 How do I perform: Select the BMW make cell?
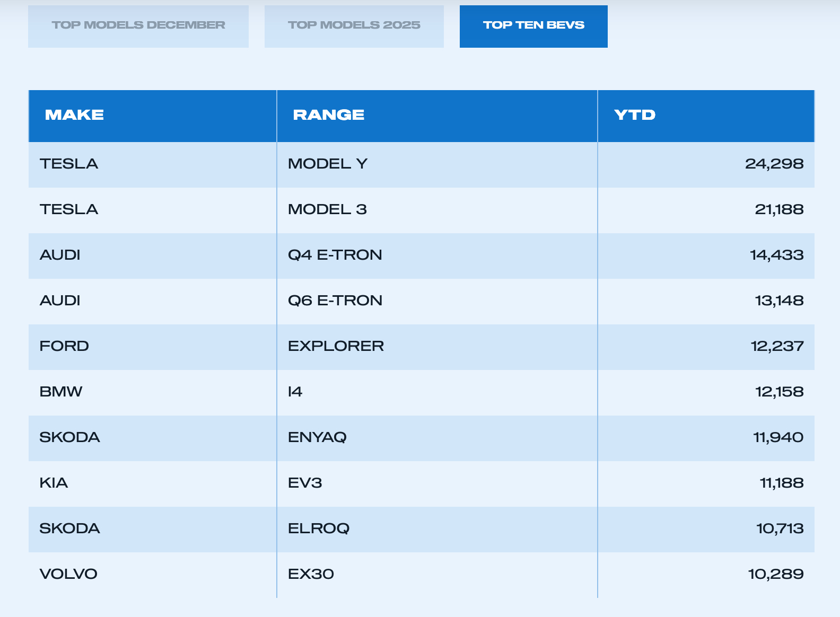61,392
